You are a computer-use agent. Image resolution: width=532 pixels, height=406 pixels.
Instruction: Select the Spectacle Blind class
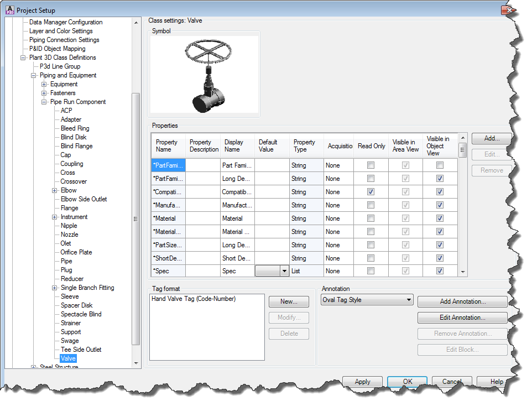(x=81, y=314)
